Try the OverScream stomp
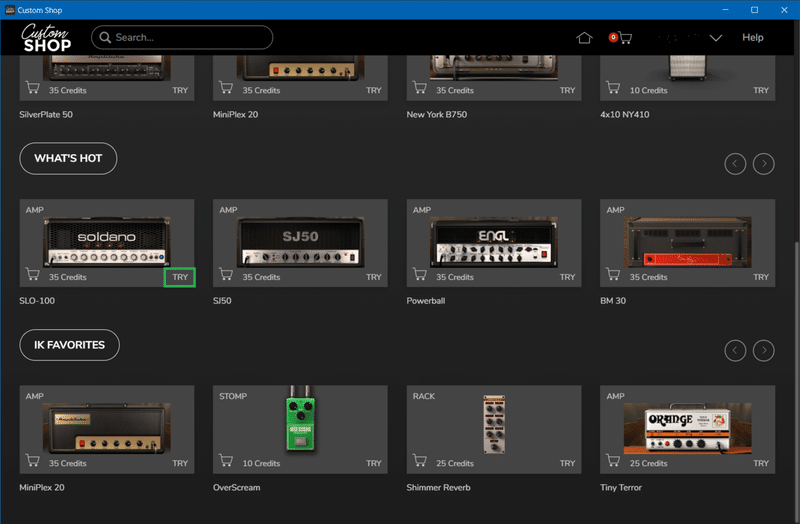800x524 pixels. tap(373, 463)
